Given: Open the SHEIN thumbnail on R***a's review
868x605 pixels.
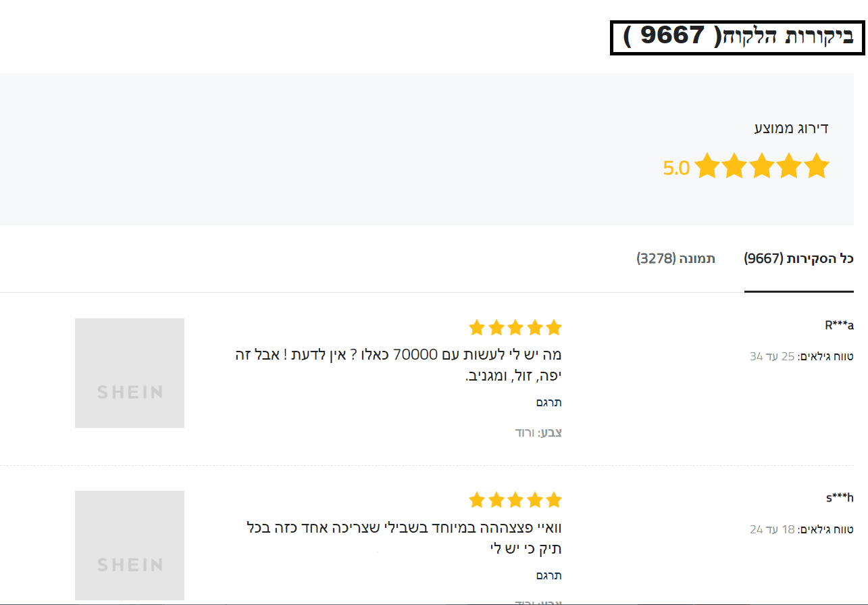Looking at the screenshot, I should point(130,373).
